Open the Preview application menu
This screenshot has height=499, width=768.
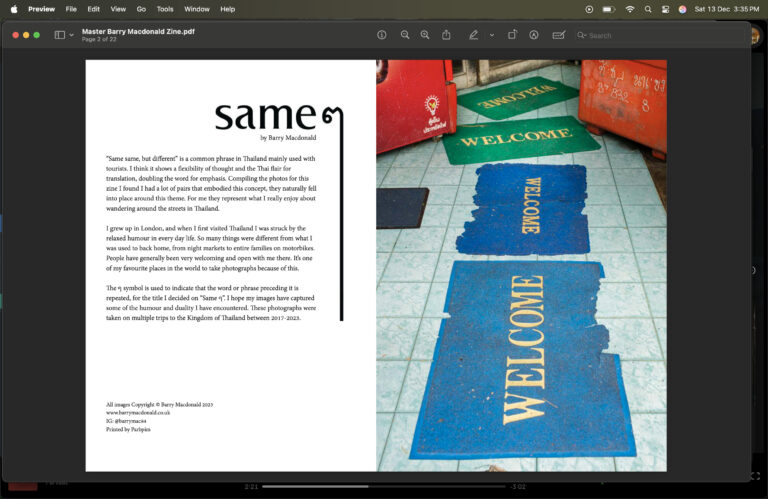pyautogui.click(x=41, y=9)
